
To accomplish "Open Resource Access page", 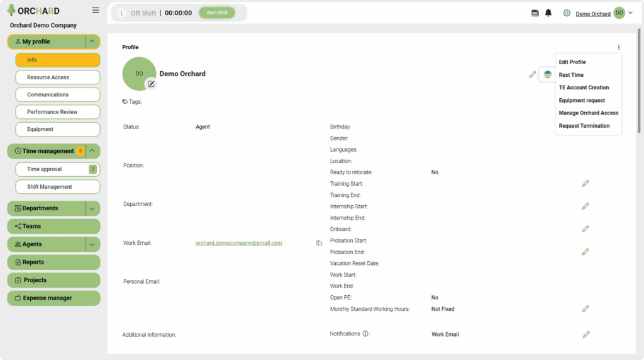I will click(x=57, y=77).
